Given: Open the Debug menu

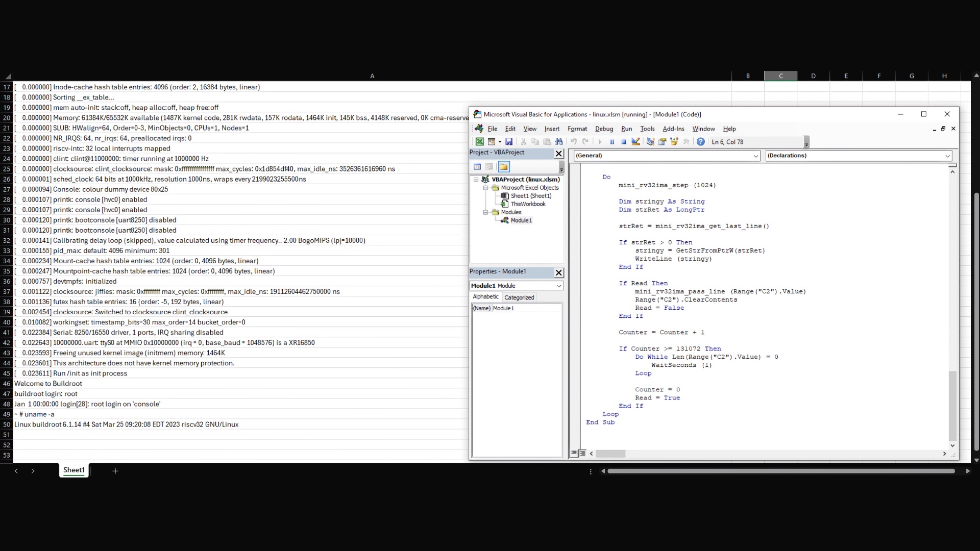Looking at the screenshot, I should coord(604,129).
